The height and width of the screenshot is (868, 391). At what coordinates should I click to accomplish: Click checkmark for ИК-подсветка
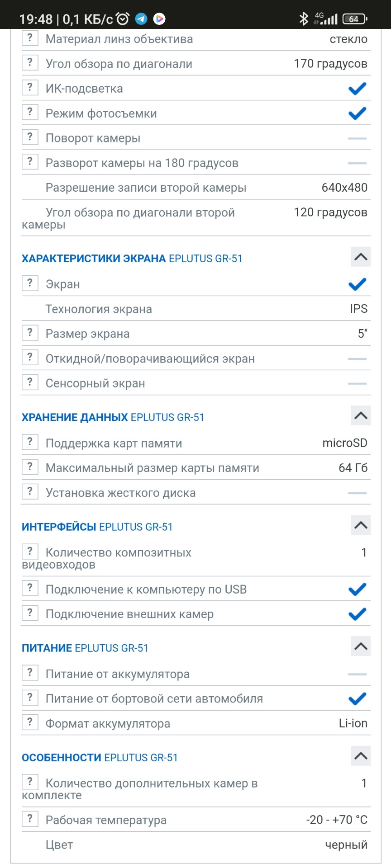357,89
